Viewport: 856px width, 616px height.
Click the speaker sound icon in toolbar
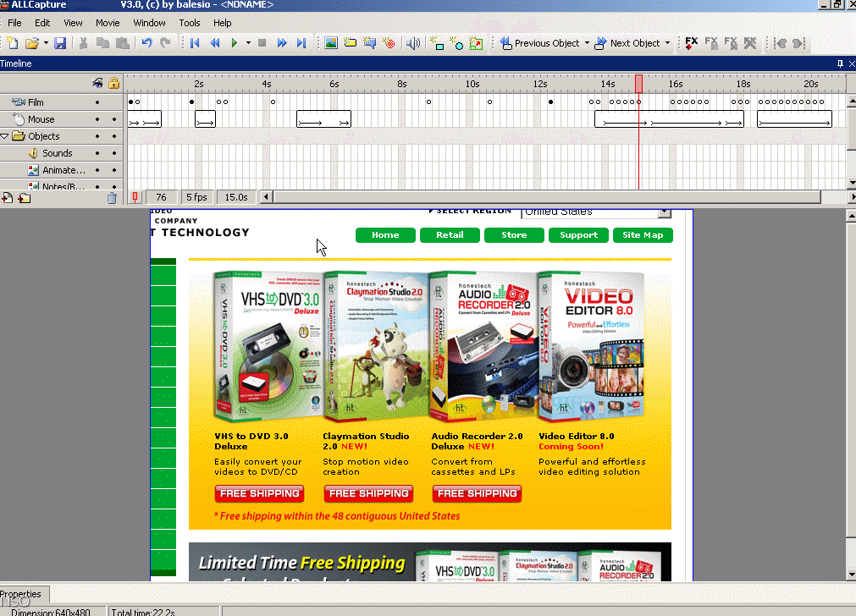[413, 43]
